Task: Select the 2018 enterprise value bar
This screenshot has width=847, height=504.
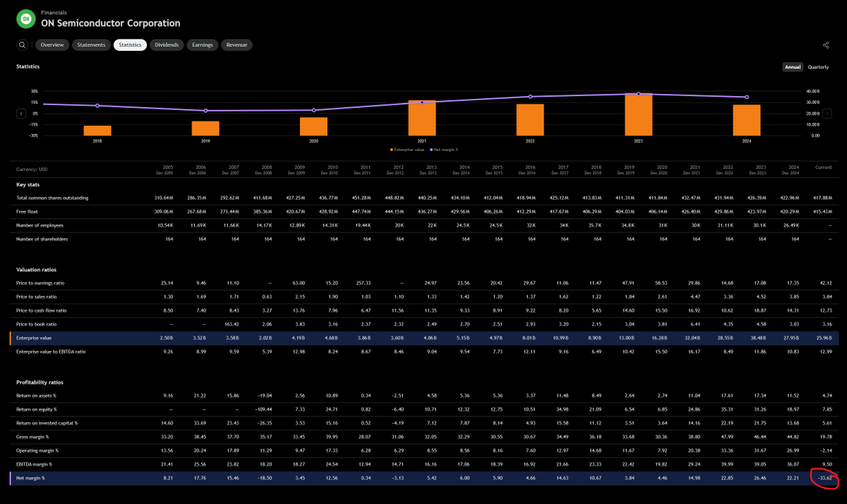Action: coord(97,131)
